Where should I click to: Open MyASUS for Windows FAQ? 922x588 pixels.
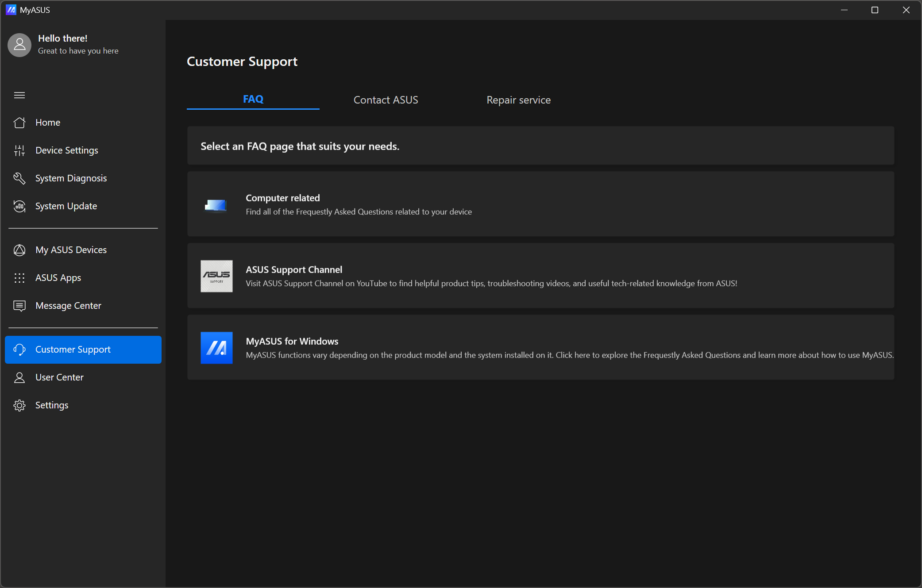click(x=540, y=347)
